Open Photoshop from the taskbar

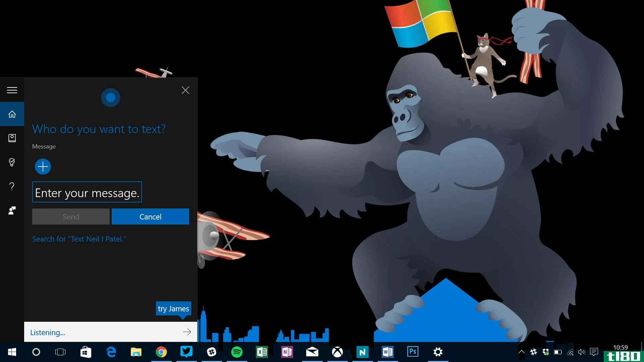point(413,352)
